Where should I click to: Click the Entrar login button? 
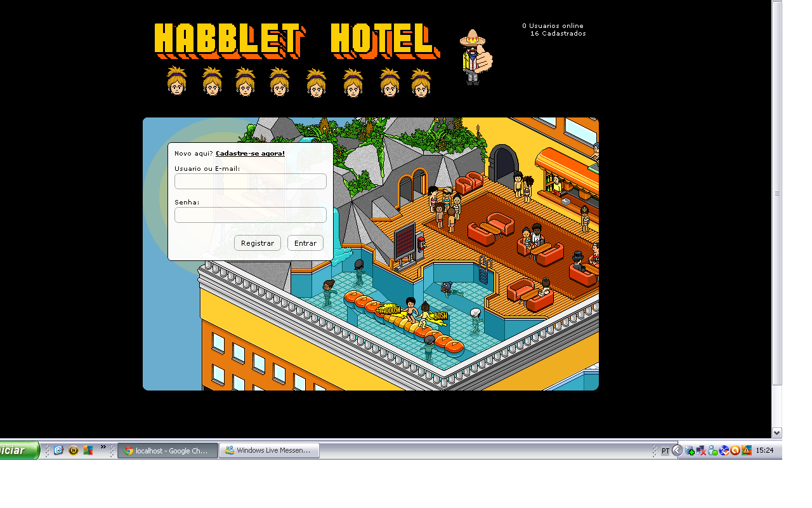(305, 243)
